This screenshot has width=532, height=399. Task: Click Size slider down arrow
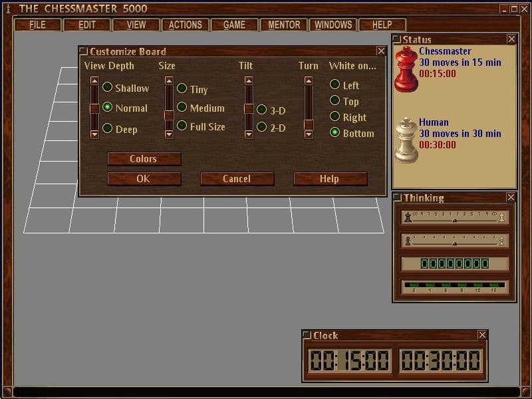(x=169, y=135)
